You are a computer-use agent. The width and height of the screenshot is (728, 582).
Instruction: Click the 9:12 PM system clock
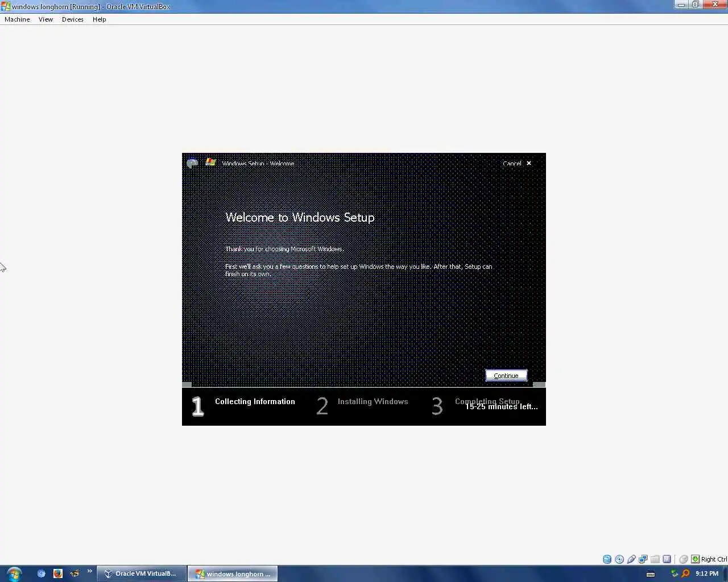pos(707,573)
